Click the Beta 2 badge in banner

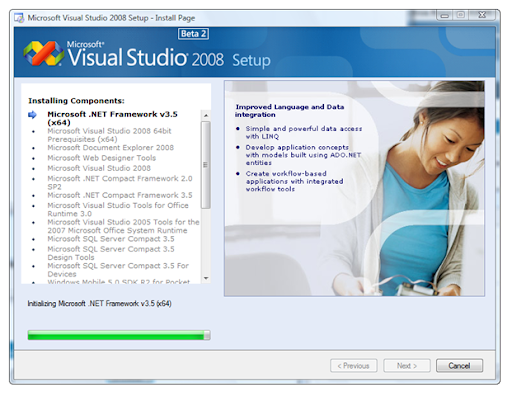(193, 34)
